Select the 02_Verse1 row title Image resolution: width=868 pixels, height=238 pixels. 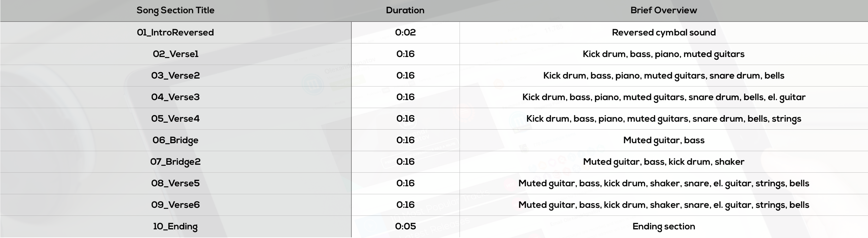[175, 54]
